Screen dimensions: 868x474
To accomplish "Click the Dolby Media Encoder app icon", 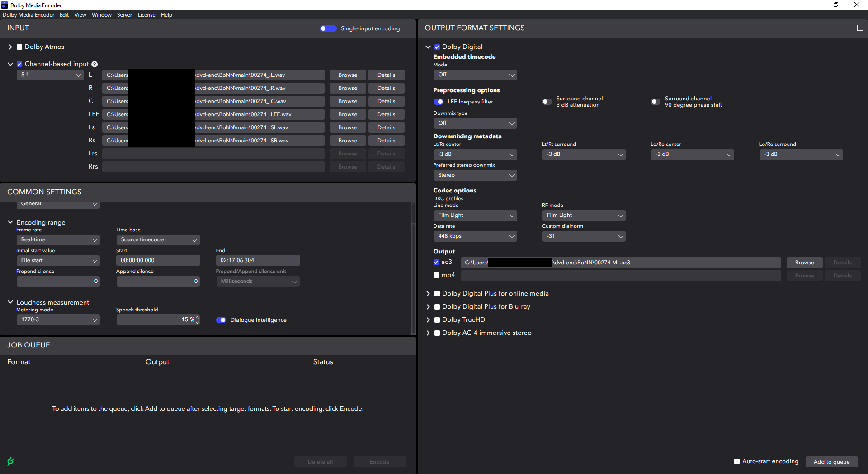I will point(5,5).
